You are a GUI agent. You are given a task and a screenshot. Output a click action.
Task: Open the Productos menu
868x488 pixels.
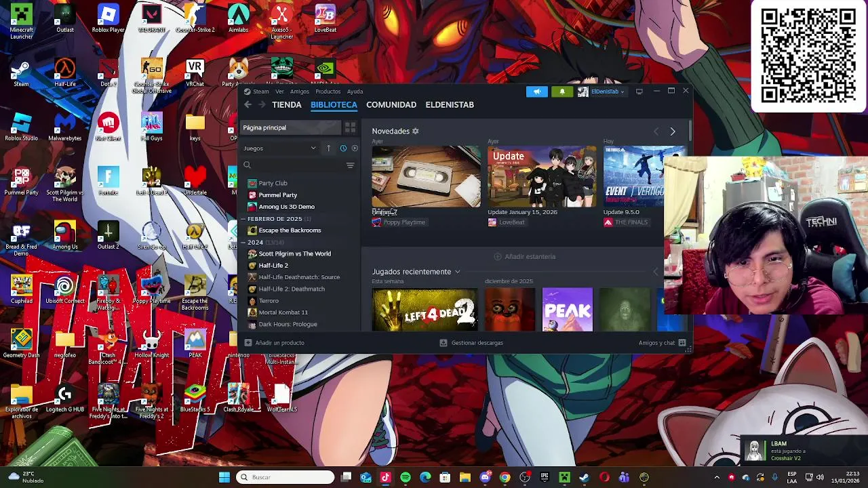[x=328, y=91]
